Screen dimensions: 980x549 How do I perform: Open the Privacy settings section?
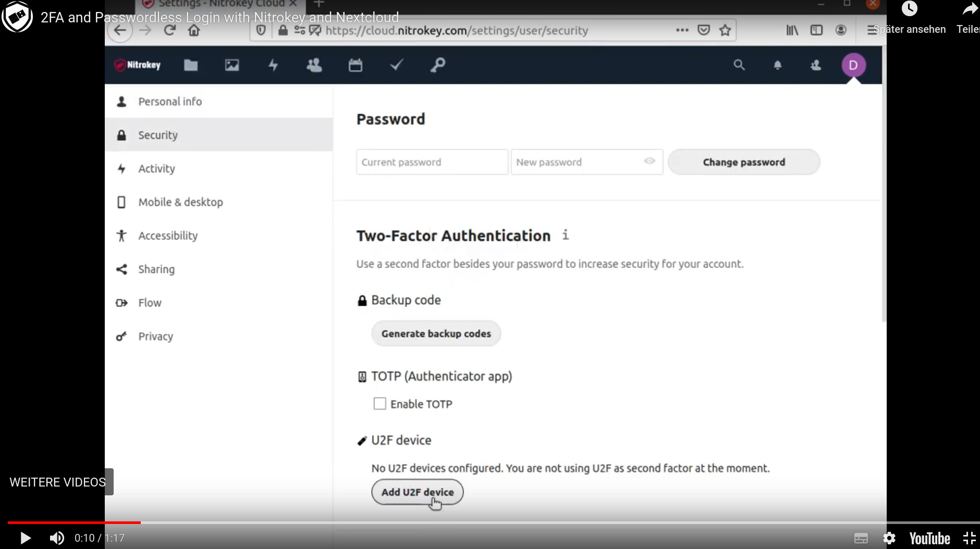coord(219,336)
